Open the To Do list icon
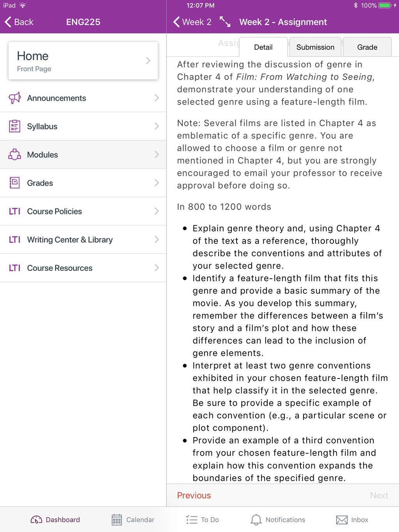 192,520
